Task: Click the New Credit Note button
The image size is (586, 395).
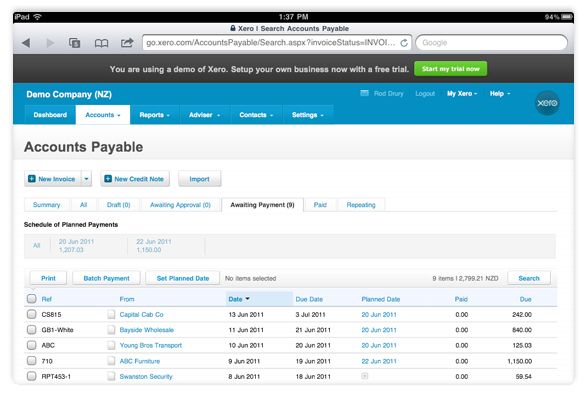Action: [135, 179]
